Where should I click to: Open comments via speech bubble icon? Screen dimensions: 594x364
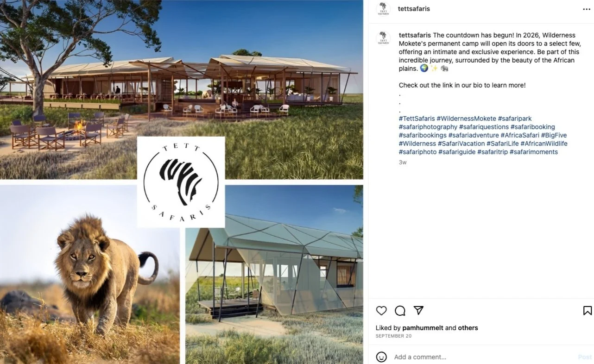coord(400,311)
